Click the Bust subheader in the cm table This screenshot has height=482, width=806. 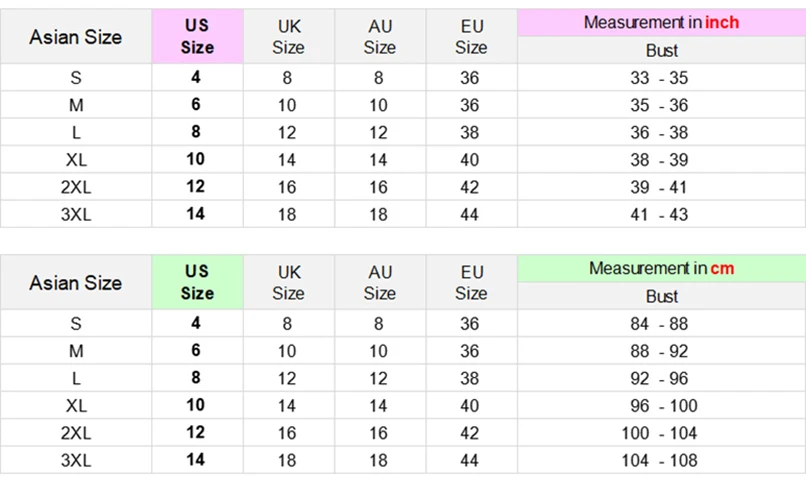(661, 296)
